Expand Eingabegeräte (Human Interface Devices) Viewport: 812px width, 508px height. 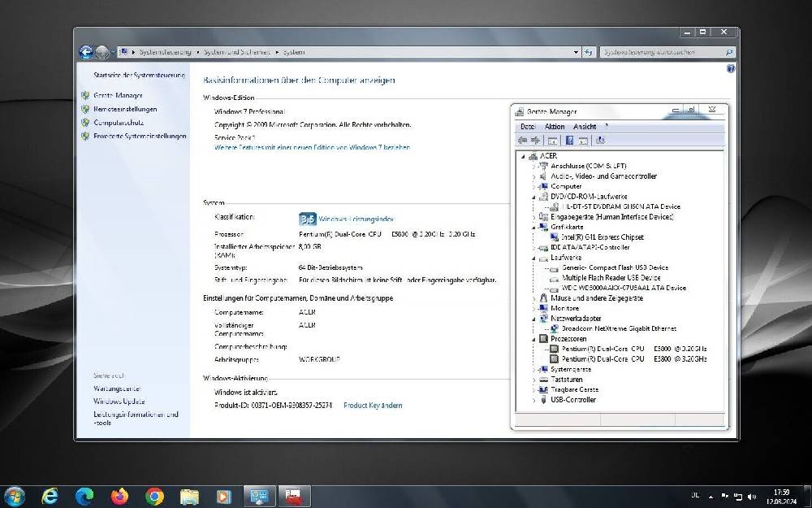point(534,217)
